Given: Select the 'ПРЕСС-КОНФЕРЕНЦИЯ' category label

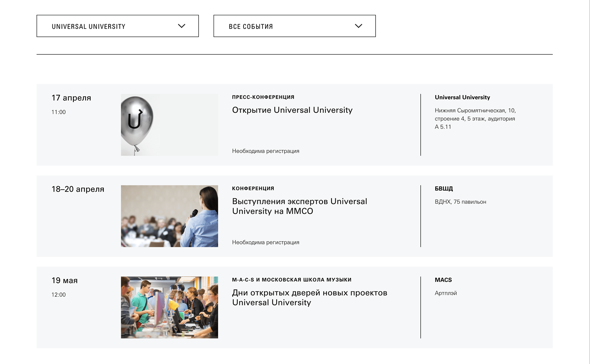Looking at the screenshot, I should [263, 97].
